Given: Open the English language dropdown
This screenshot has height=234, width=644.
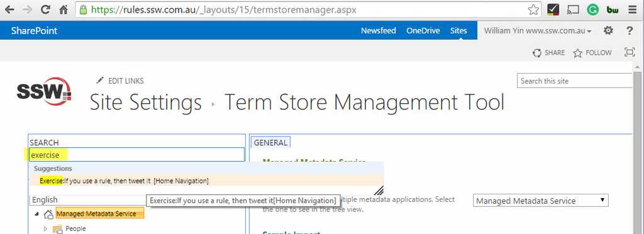Looking at the screenshot, I should pos(88,200).
